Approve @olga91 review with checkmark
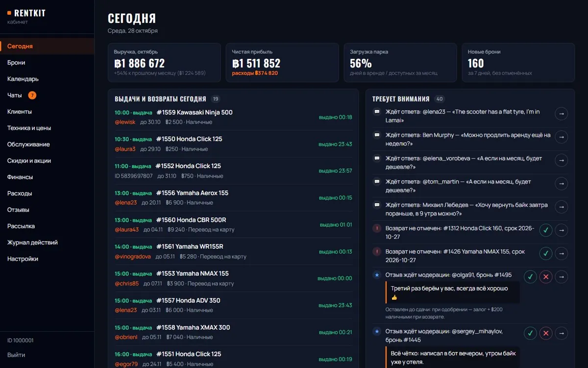 (530, 277)
